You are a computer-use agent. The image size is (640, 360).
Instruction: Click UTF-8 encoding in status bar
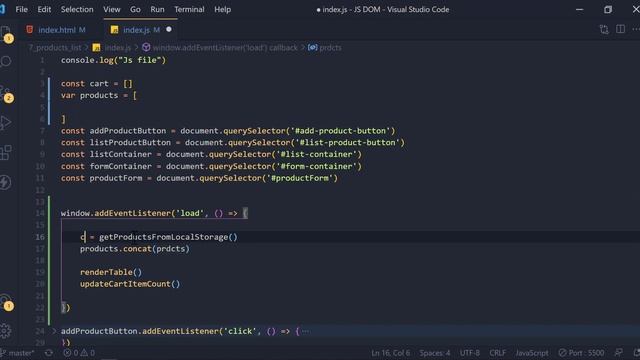[x=470, y=353]
